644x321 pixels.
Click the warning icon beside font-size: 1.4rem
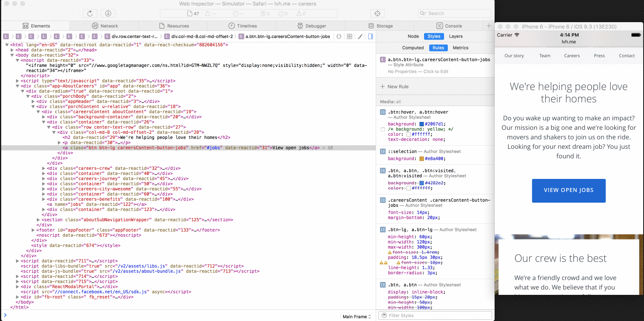[x=390, y=253]
